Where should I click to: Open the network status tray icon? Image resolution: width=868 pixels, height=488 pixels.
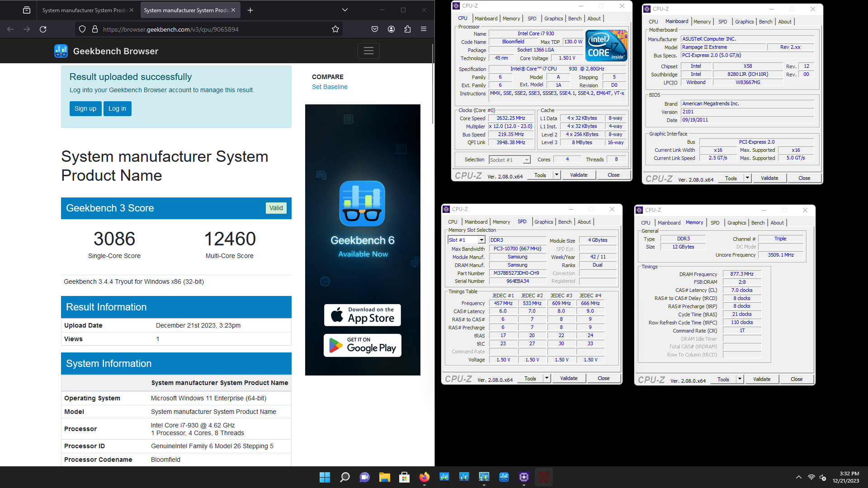coord(811,477)
